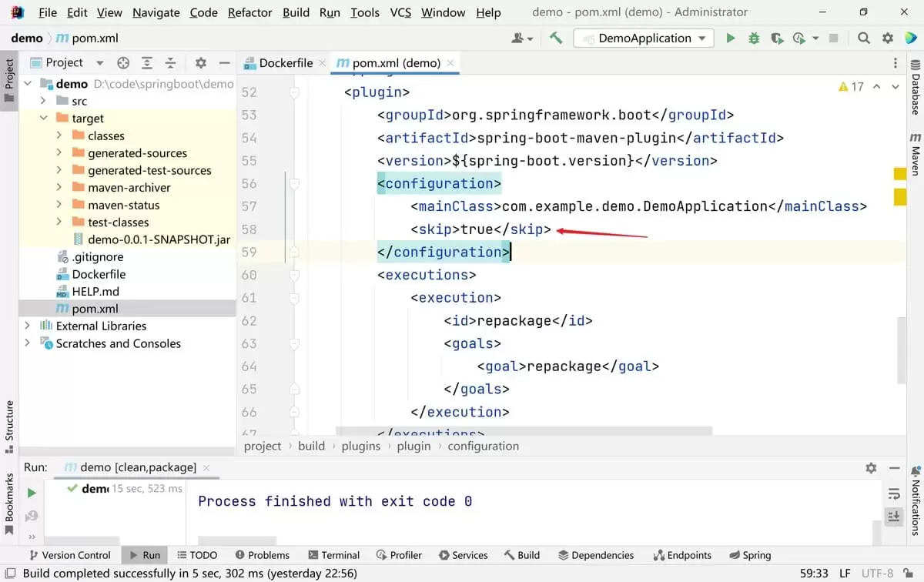Click the disabled Stop square icon
Screen dimensions: 924x582
pyautogui.click(x=833, y=38)
